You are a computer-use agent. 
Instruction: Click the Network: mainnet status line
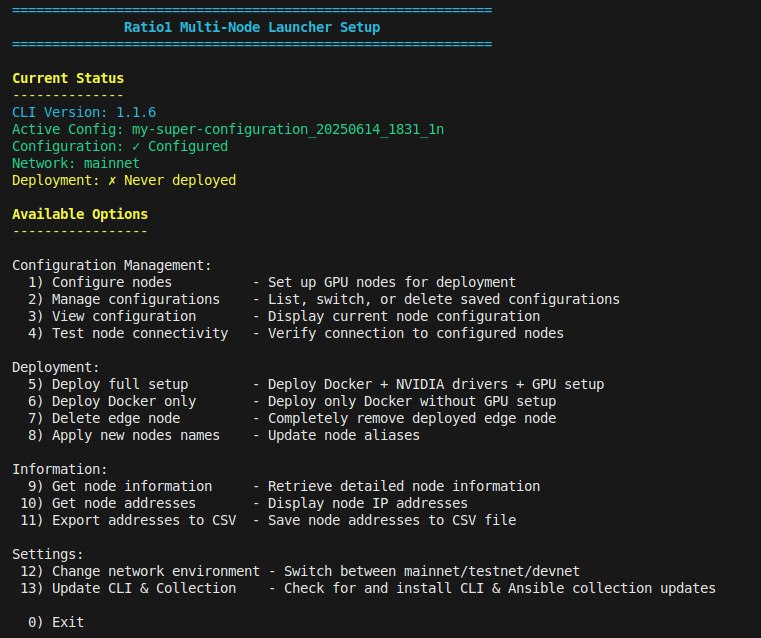[76, 164]
